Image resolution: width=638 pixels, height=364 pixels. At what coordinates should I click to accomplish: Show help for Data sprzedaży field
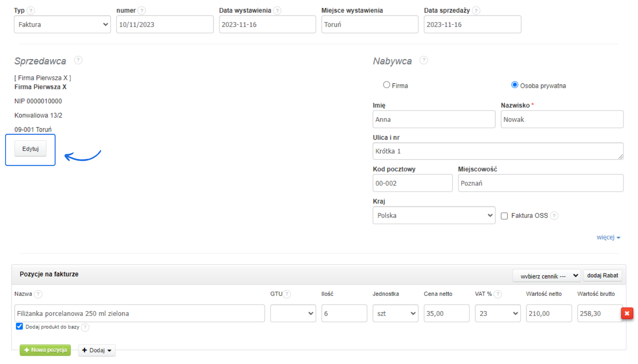coord(476,11)
